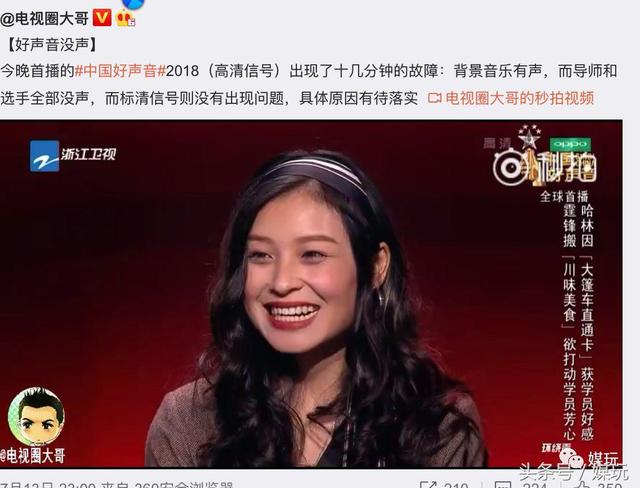Click the 秒拍 logo in the video
Screen dimensions: 640x488
point(545,167)
